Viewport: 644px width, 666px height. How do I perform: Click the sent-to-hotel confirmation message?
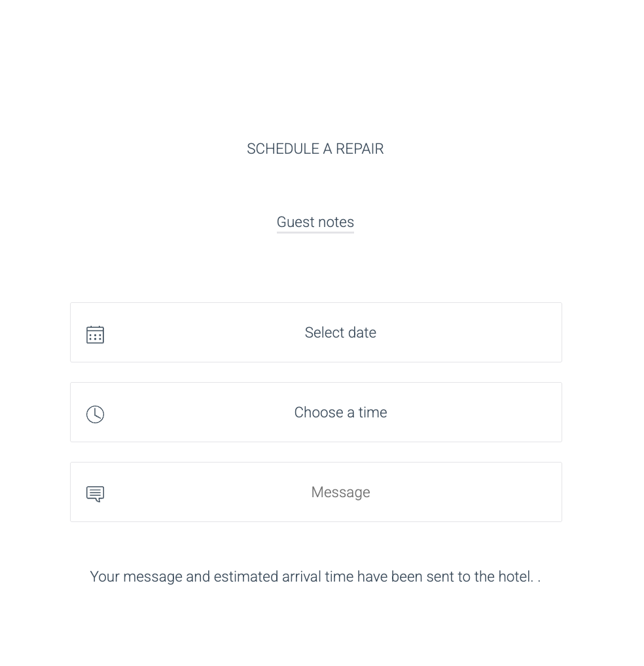click(x=315, y=576)
